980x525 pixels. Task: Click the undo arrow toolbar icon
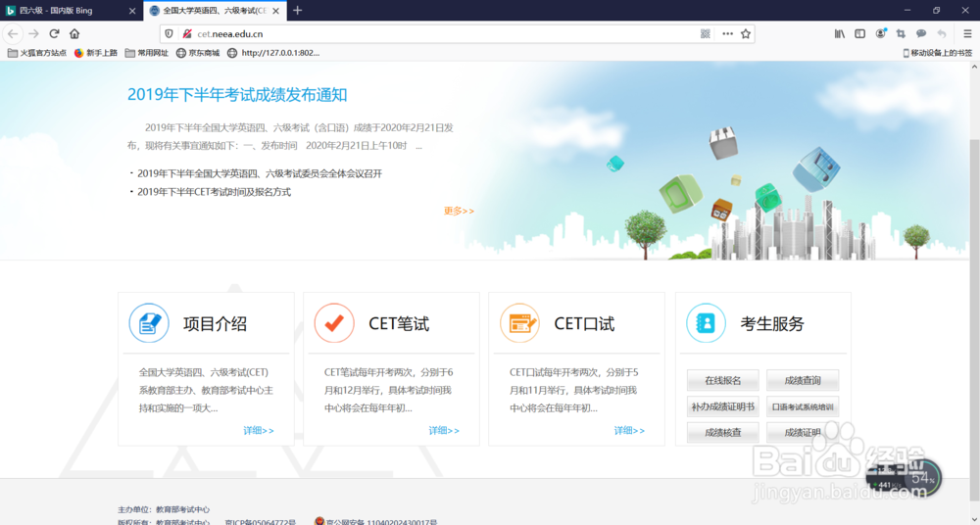(x=942, y=33)
